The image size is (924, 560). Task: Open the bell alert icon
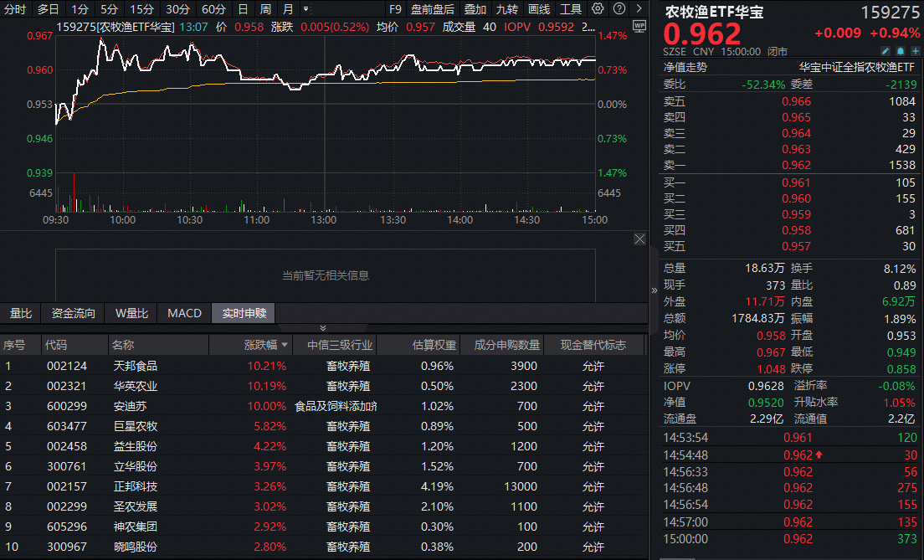point(900,51)
